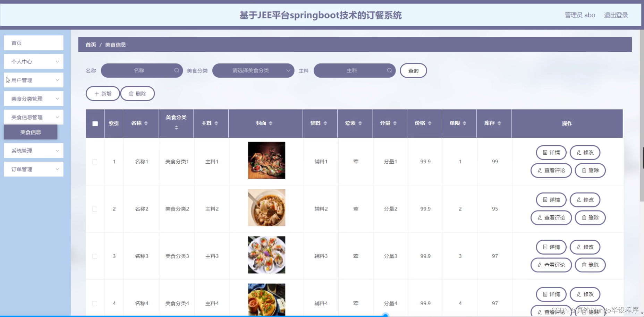Click the sort arrows on the 价格 column
This screenshot has height=317, width=644.
pos(430,123)
